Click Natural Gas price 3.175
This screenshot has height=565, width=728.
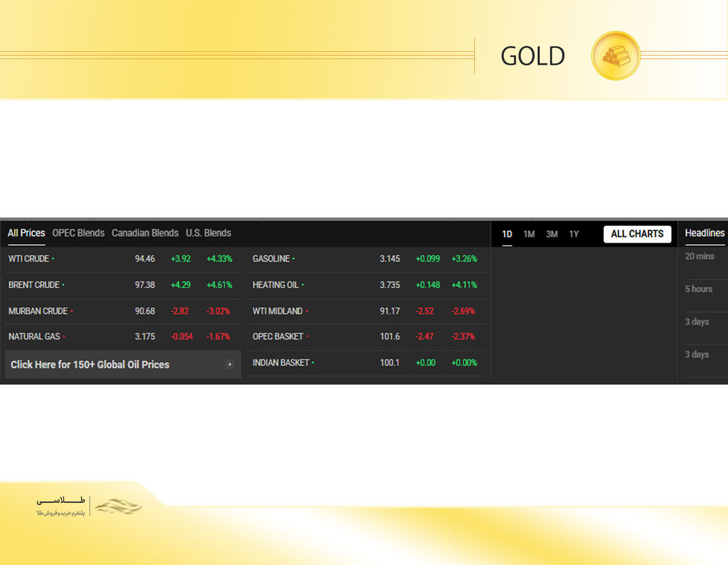[x=145, y=337]
